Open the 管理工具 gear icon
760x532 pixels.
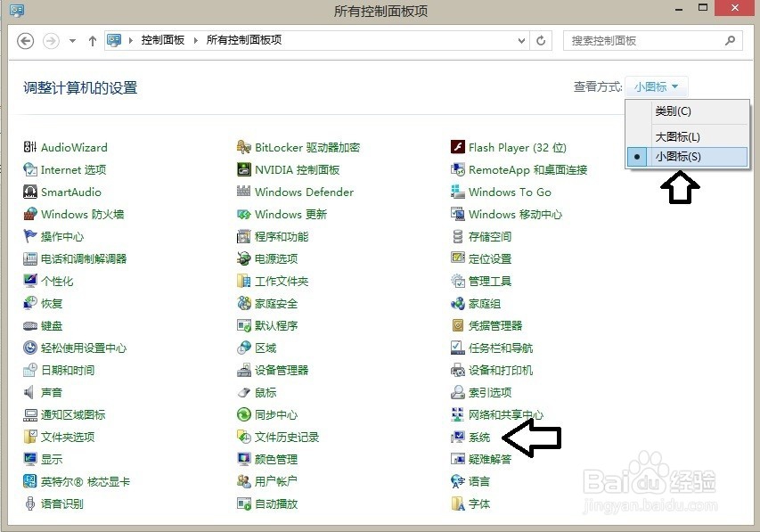[x=458, y=281]
